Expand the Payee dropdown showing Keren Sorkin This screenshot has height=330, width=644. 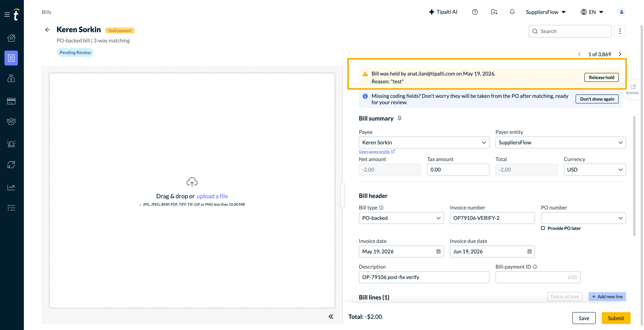424,142
